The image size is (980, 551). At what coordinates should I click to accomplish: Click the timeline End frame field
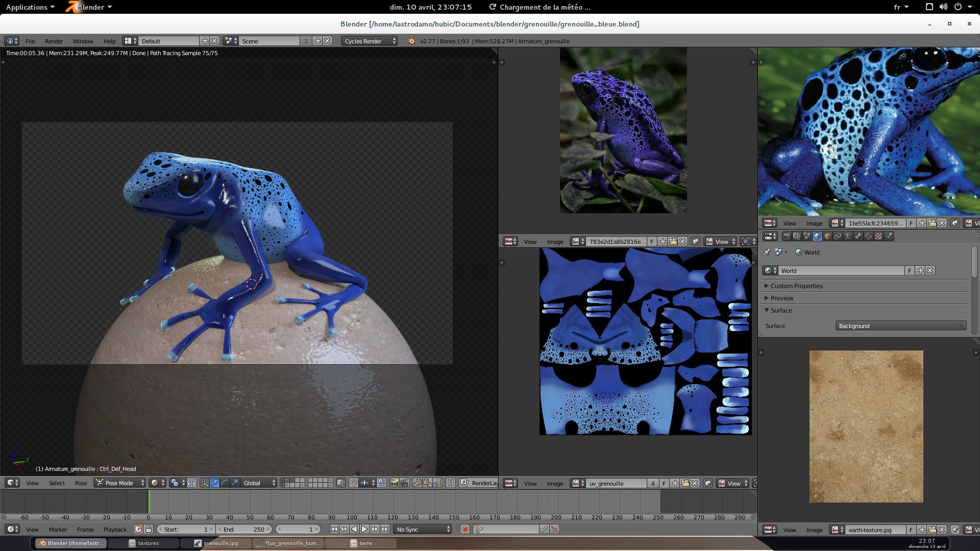click(244, 530)
